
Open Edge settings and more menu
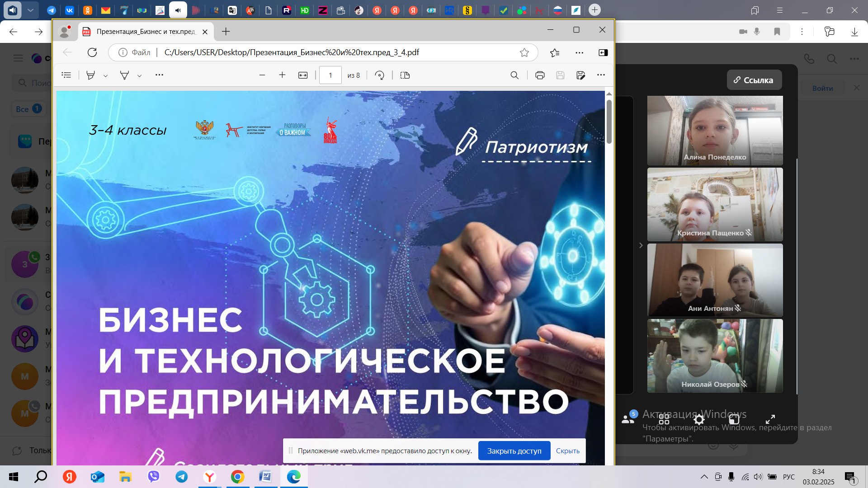click(x=579, y=52)
